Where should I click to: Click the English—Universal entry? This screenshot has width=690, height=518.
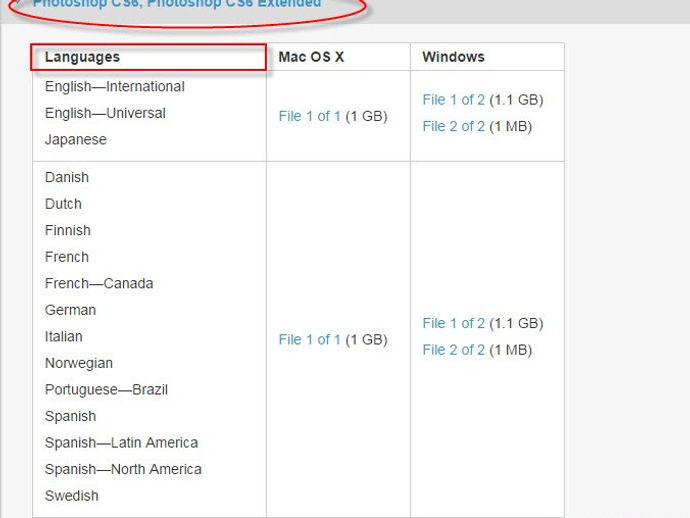click(x=105, y=113)
